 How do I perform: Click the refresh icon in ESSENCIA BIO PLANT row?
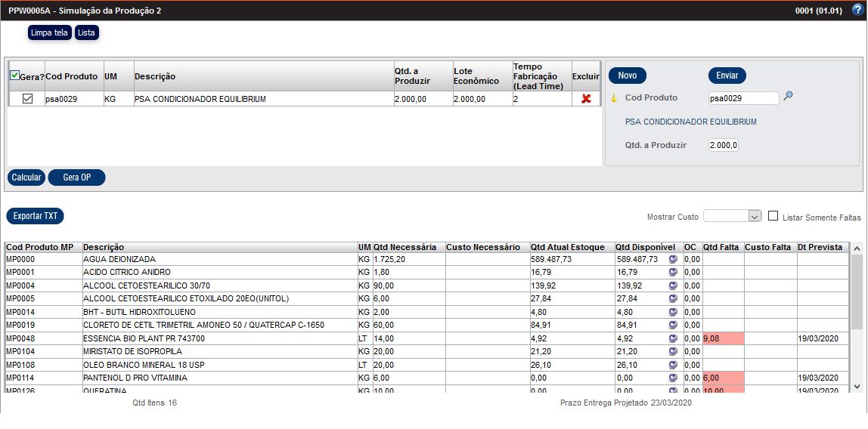[x=673, y=338]
